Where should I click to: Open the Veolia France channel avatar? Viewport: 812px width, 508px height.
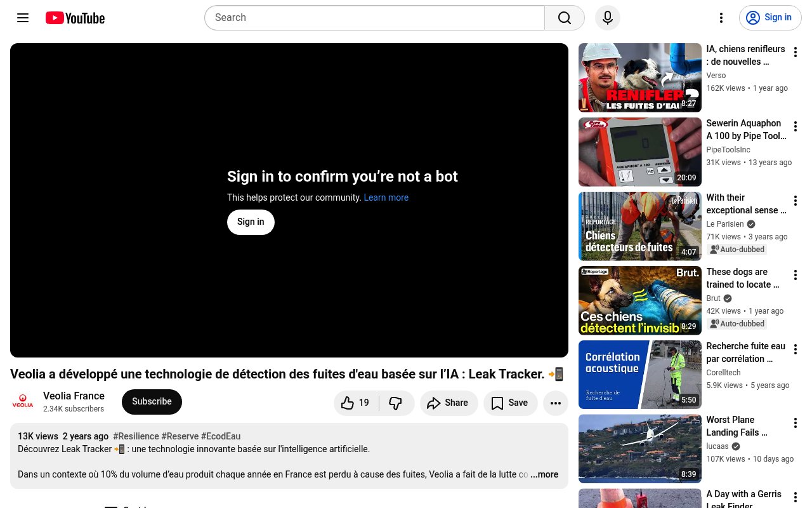(23, 402)
